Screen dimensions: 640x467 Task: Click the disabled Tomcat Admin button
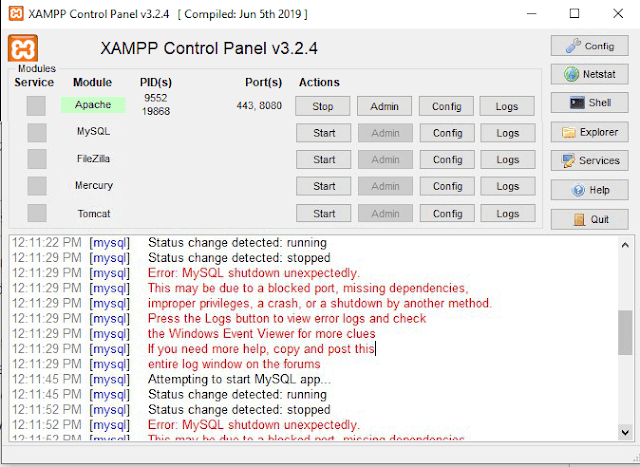pyautogui.click(x=385, y=213)
